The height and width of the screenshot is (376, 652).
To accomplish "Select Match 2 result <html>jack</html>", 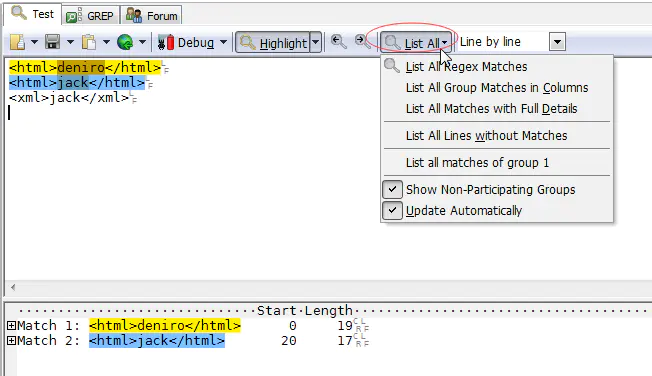I will pyautogui.click(x=157, y=341).
